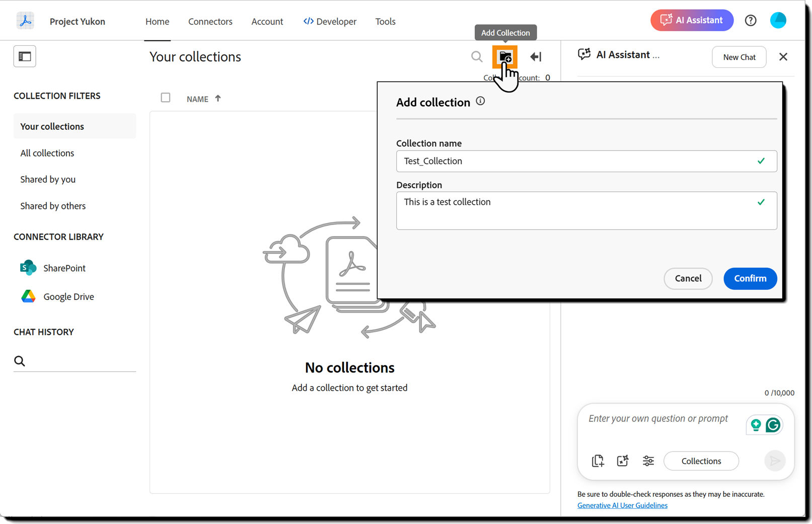Open the Google Drive connector icon
This screenshot has height=524, width=812.
[28, 296]
